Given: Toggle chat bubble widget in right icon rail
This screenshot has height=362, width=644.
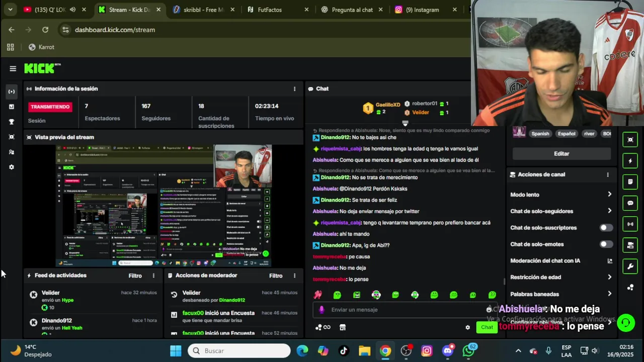Looking at the screenshot, I should (630, 203).
